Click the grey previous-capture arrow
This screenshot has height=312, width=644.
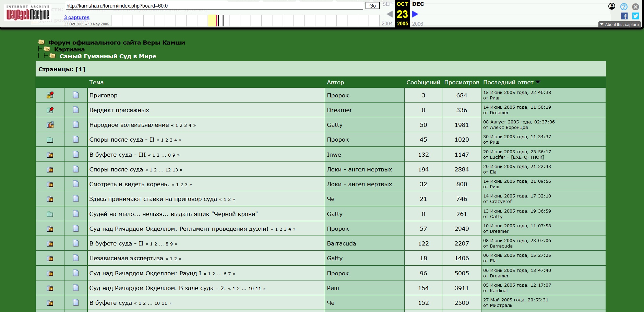coord(390,14)
